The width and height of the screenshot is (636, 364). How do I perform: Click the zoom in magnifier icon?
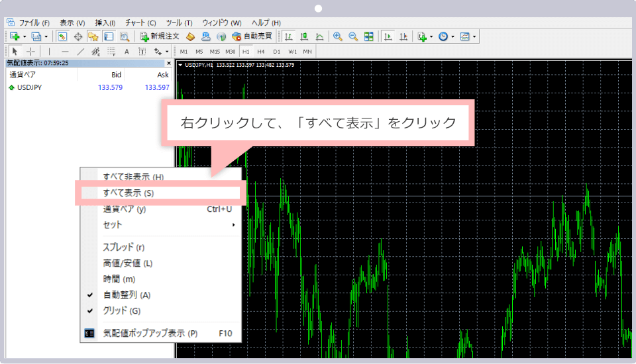[x=338, y=36]
